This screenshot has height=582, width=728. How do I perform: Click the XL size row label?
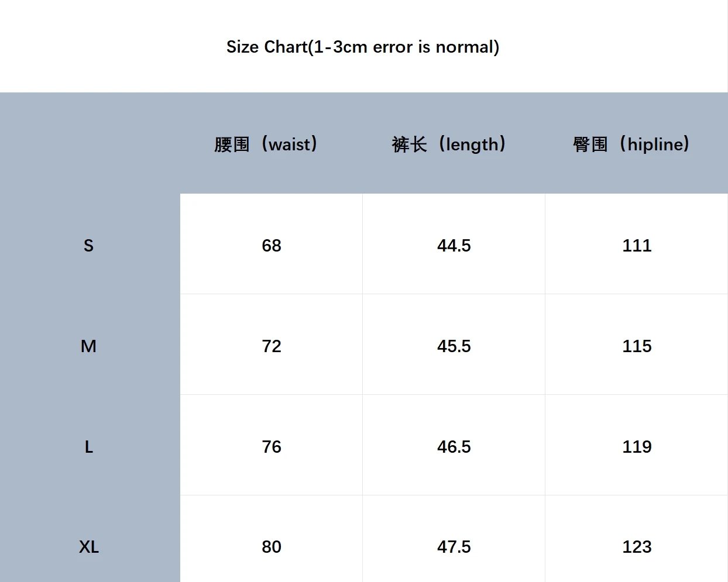pyautogui.click(x=88, y=547)
